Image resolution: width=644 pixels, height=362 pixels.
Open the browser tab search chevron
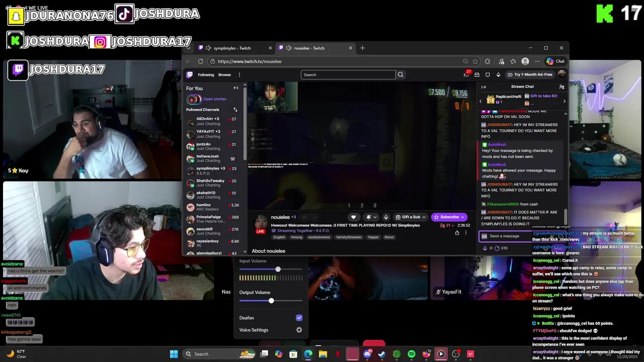click(188, 48)
